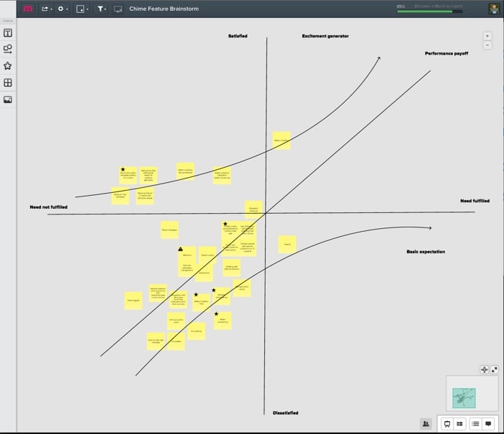Open the Images tool in sidebar
Screen dimensions: 504x434
(8, 99)
